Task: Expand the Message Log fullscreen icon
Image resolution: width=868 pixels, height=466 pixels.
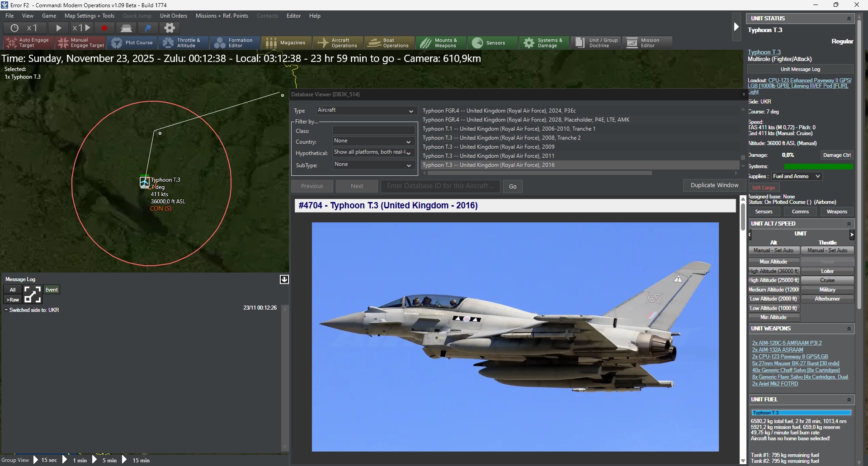Action: coord(32,295)
